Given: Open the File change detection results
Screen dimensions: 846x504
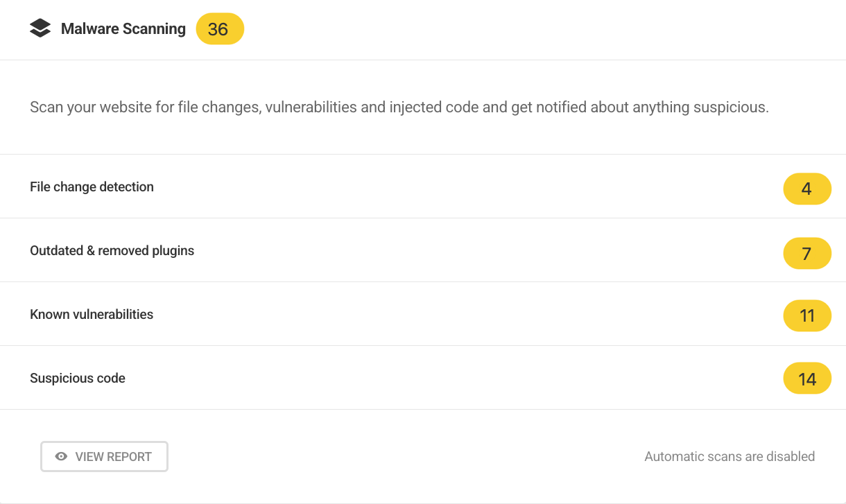Looking at the screenshot, I should (92, 186).
